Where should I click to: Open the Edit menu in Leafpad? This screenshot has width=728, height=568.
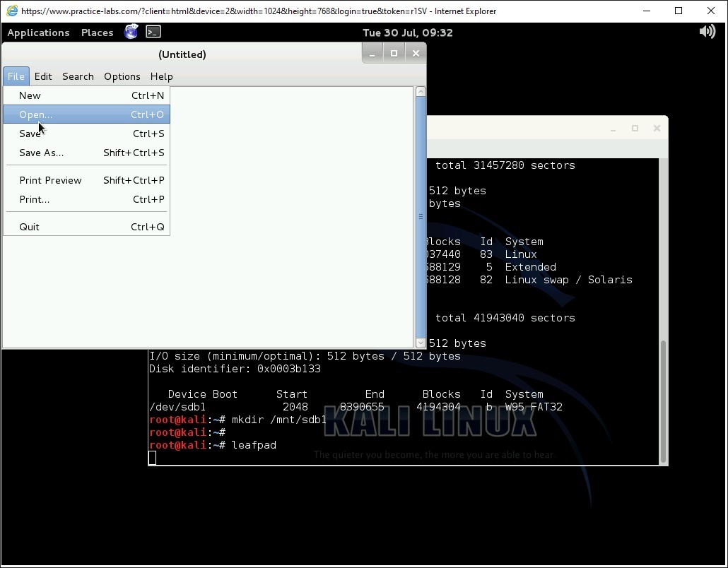[x=43, y=76]
